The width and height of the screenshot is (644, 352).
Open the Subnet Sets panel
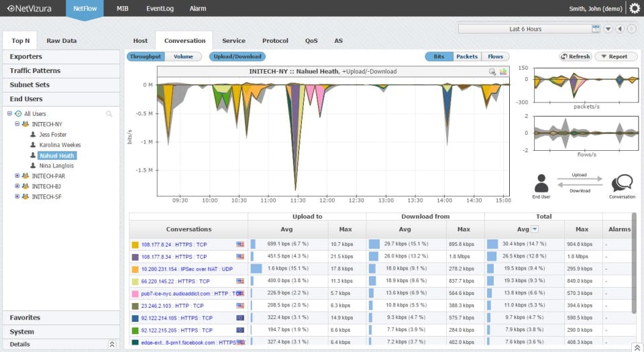[x=61, y=84]
